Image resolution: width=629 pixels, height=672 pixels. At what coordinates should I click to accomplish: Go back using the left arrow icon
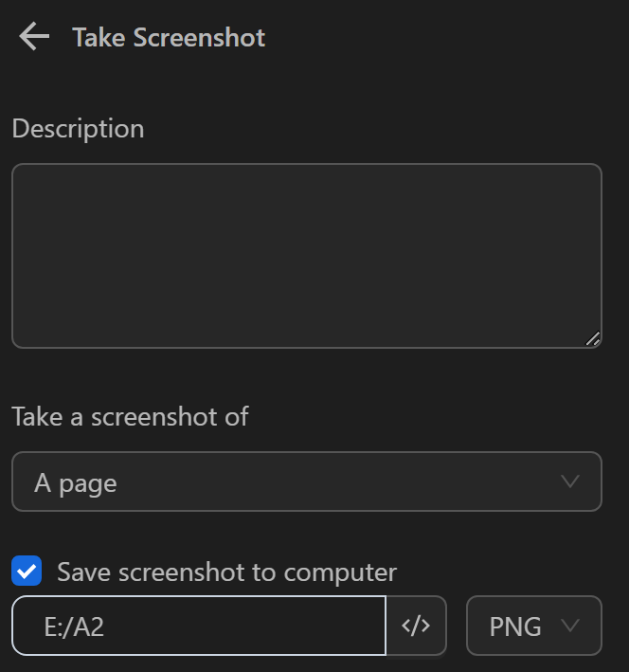coord(33,37)
